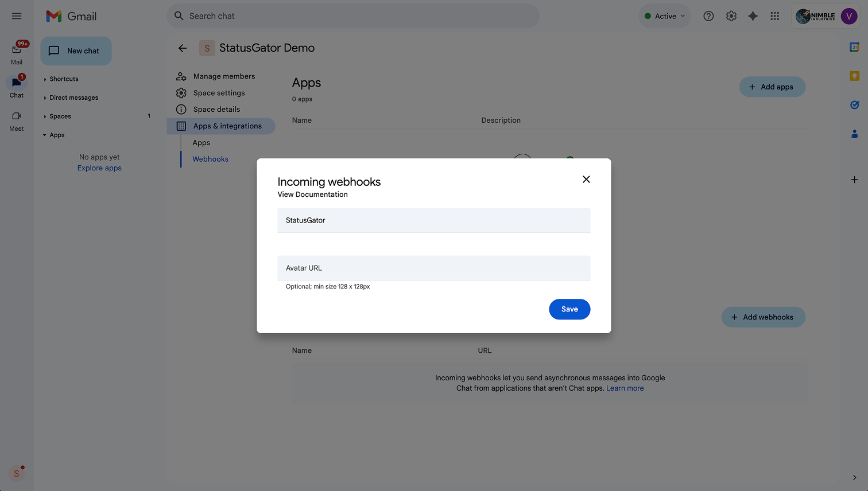Screen dimensions: 868x491
Task: Open Mail from the left rail
Action: pyautogui.click(x=17, y=53)
